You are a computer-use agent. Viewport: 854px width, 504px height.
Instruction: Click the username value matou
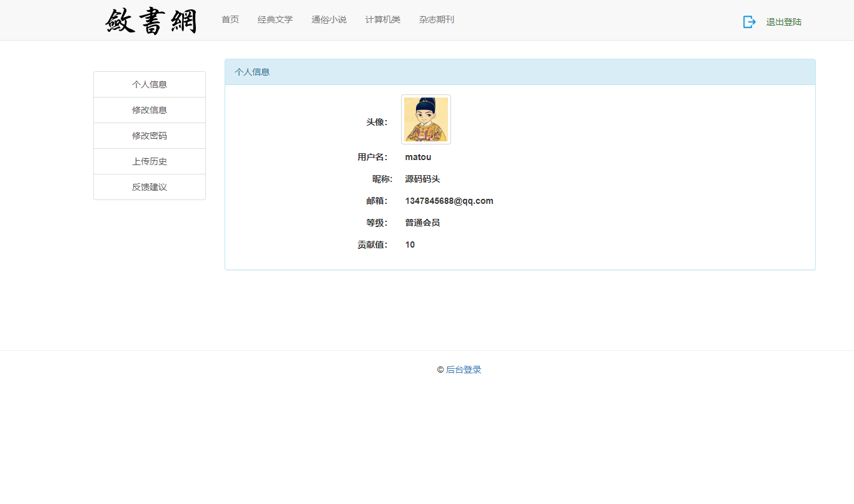418,157
